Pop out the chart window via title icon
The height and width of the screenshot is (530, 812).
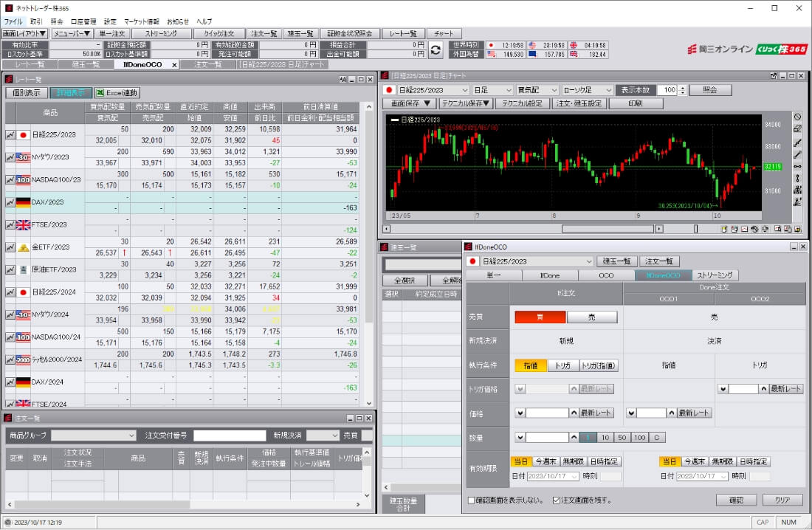(x=774, y=75)
